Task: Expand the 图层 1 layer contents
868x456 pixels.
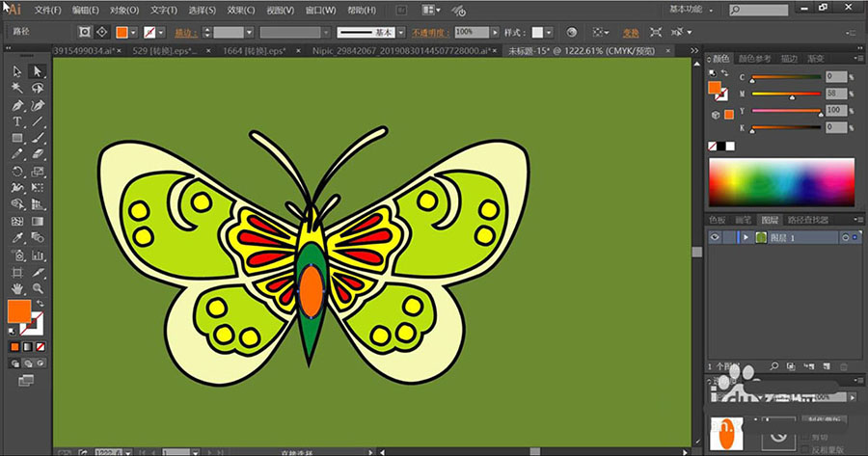Action: coord(746,237)
